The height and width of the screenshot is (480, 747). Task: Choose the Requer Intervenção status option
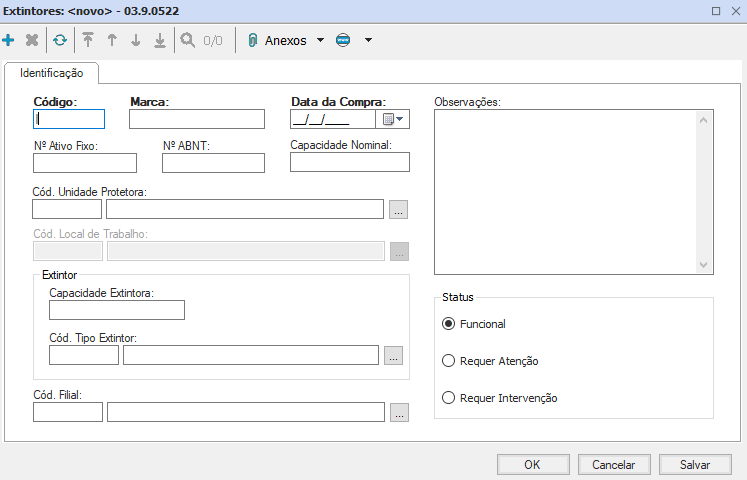pyautogui.click(x=448, y=398)
